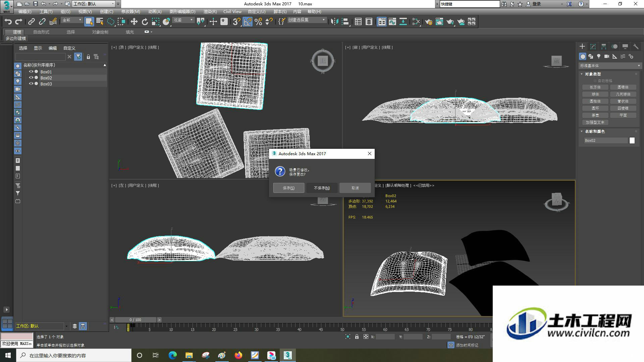Toggle the scene explorer lock icon
Screen dimensions: 644x362
click(x=88, y=57)
